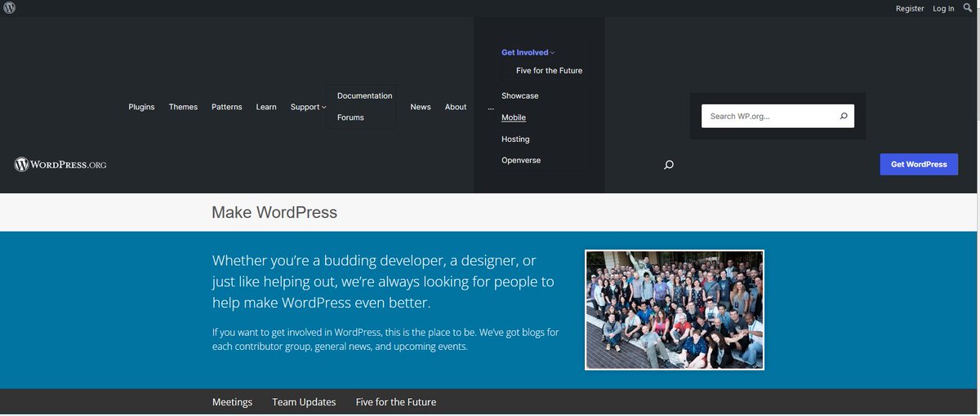Screen dimensions: 980x416
Task: Select the Learn menu item
Action: (x=266, y=107)
